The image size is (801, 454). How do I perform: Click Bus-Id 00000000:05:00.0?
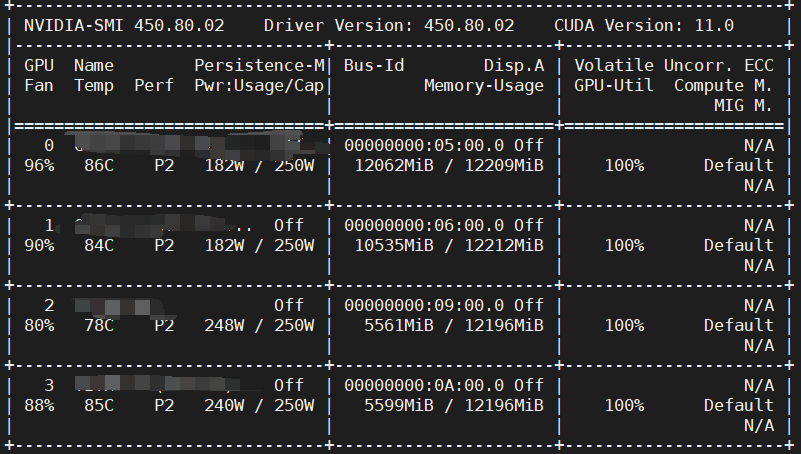424,146
